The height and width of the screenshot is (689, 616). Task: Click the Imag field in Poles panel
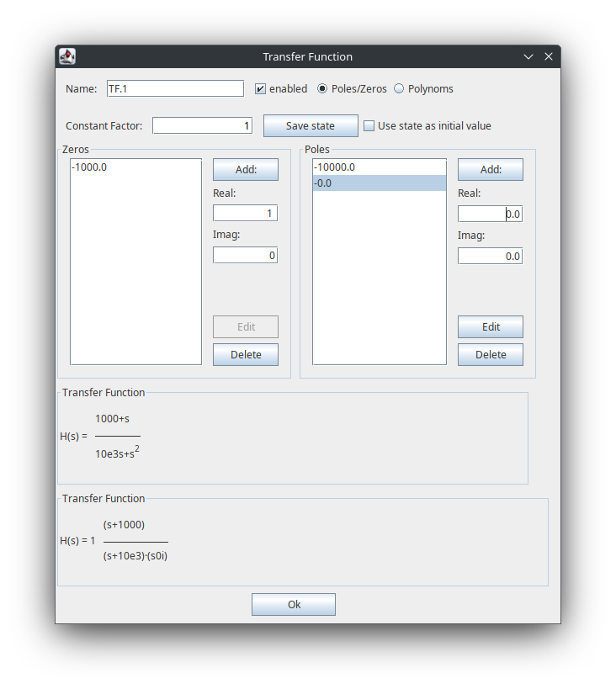pos(491,257)
